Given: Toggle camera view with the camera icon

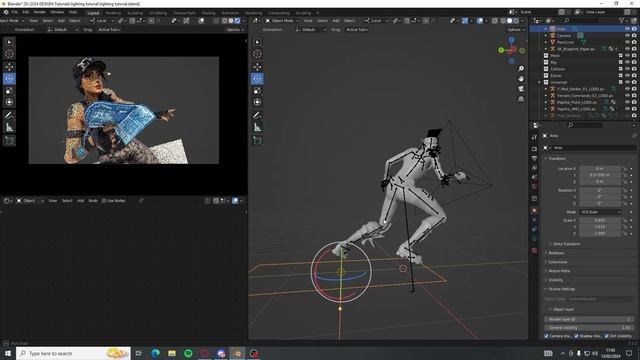Looking at the screenshot, I should coord(521,89).
